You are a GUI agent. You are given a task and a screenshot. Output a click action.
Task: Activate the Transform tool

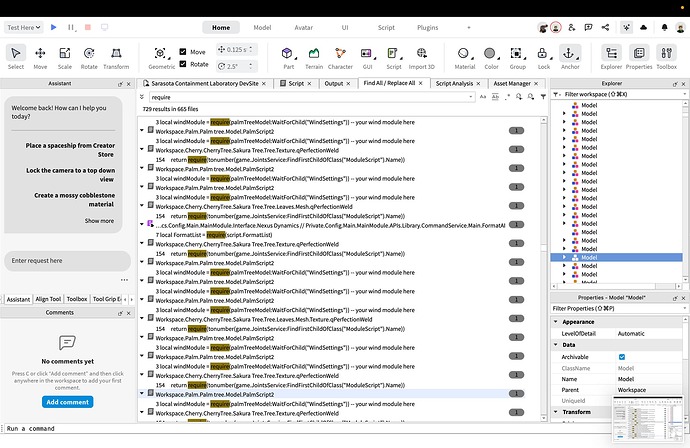coord(116,58)
